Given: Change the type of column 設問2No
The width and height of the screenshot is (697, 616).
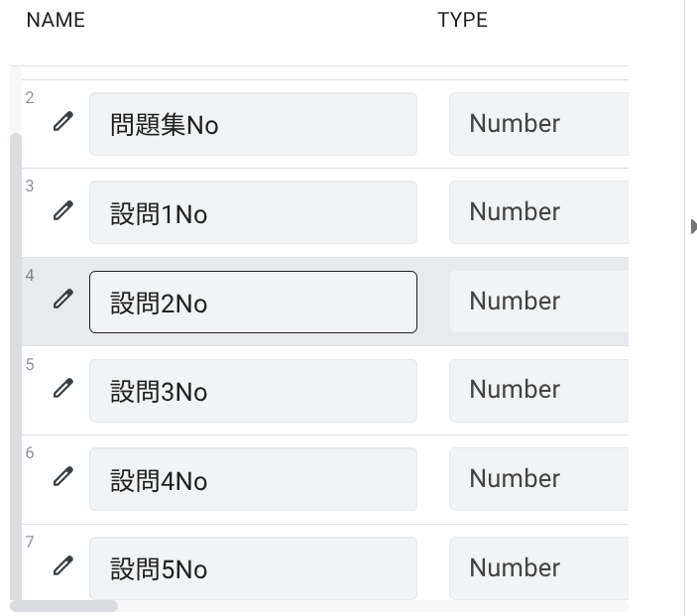Looking at the screenshot, I should [538, 302].
